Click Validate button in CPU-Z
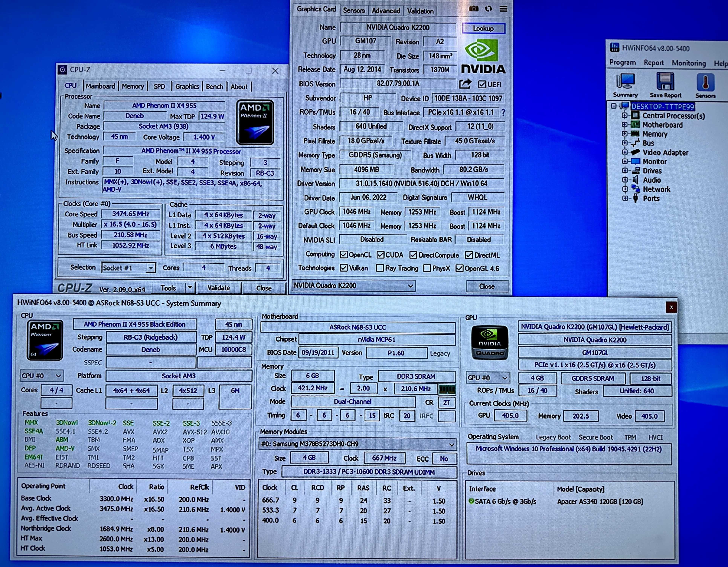 coord(219,288)
